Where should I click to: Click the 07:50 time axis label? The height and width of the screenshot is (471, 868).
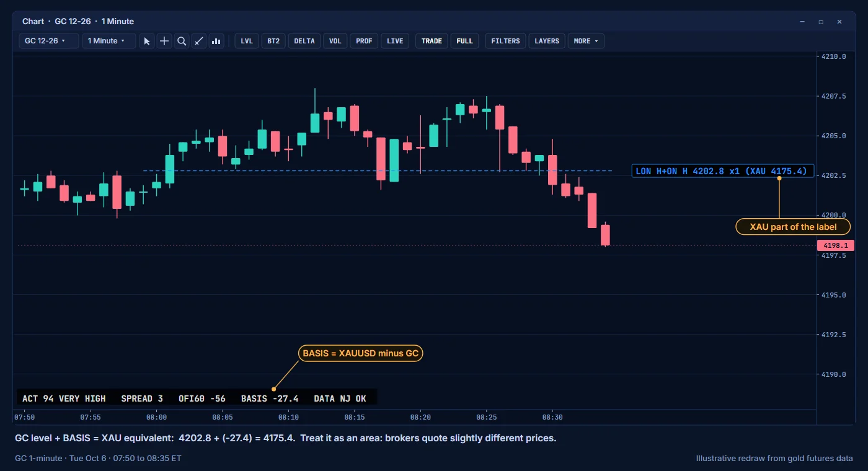[x=24, y=418]
